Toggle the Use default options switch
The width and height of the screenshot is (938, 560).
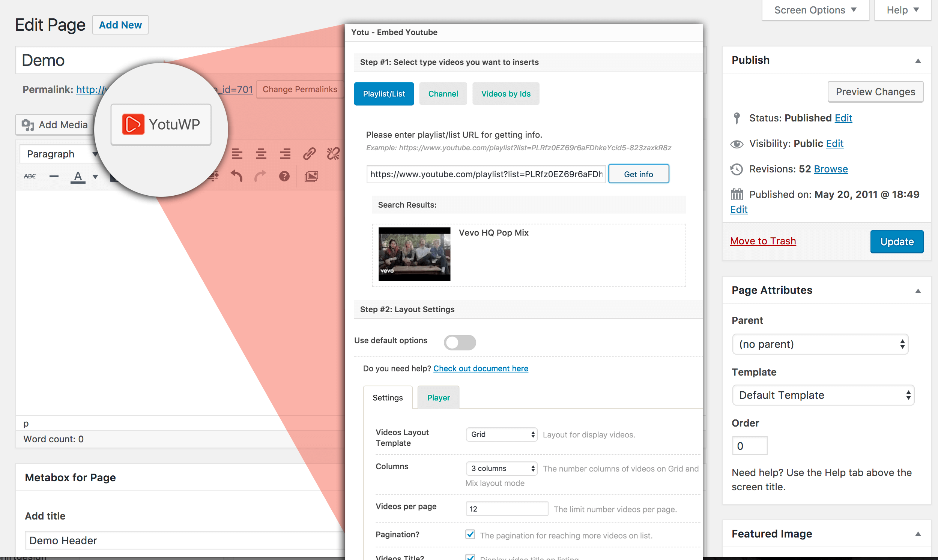pos(460,342)
